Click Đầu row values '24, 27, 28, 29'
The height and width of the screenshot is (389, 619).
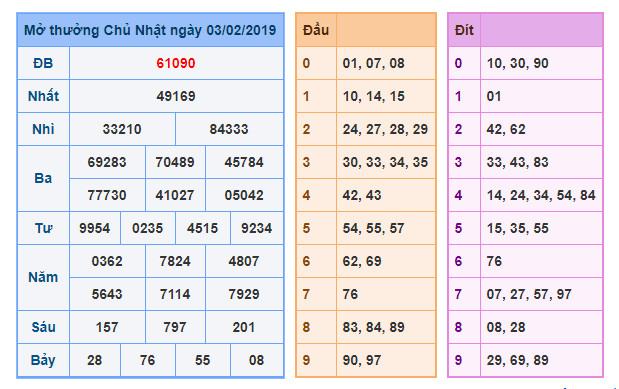pyautogui.click(x=385, y=129)
